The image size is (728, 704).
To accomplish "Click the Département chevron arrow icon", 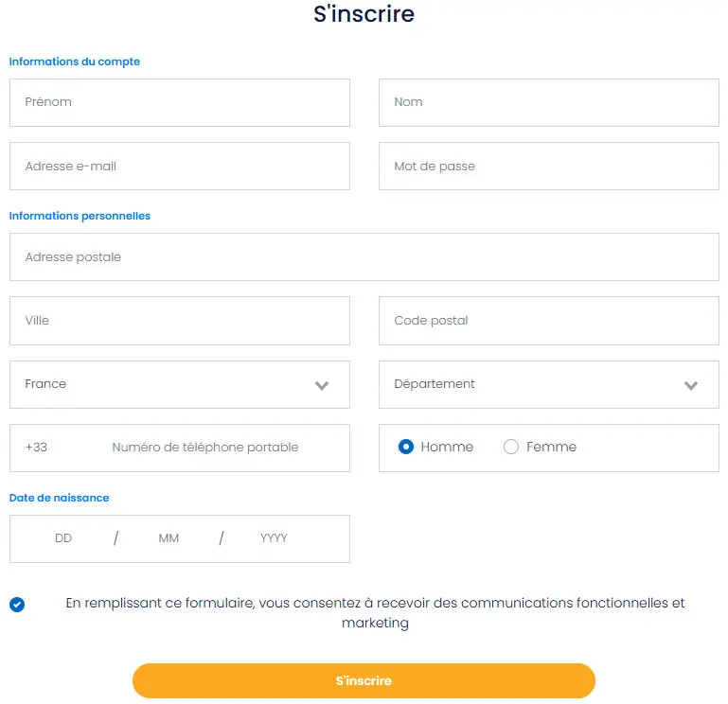I will tap(691, 385).
